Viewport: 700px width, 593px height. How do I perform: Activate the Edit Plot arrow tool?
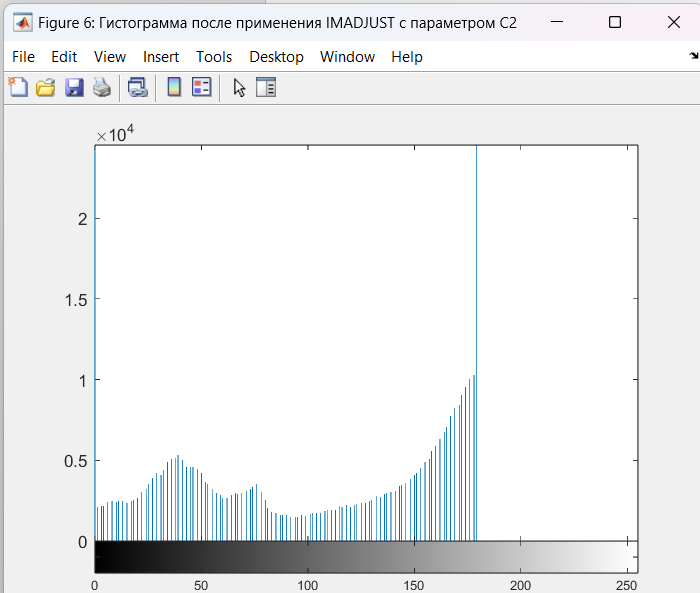(239, 88)
